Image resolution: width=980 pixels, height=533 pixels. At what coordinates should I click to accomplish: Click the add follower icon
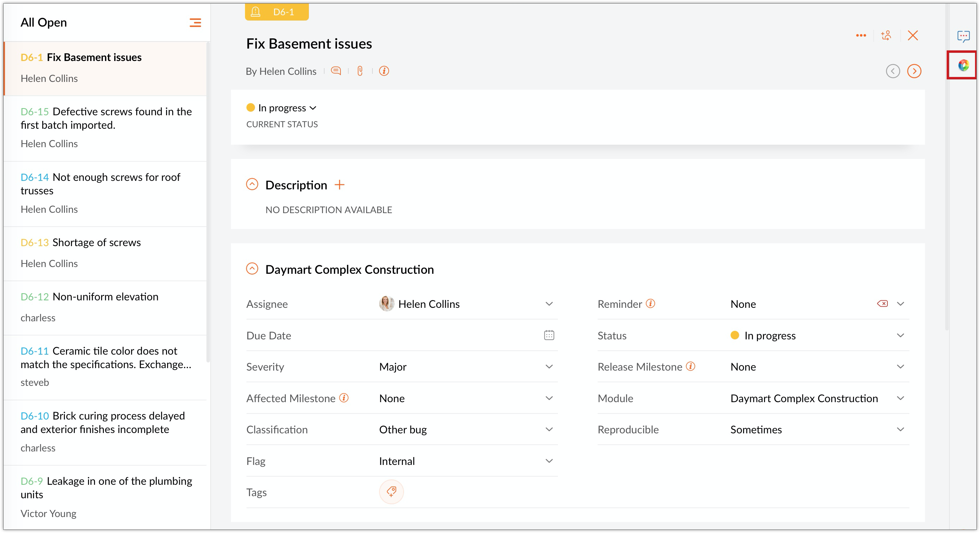[886, 35]
